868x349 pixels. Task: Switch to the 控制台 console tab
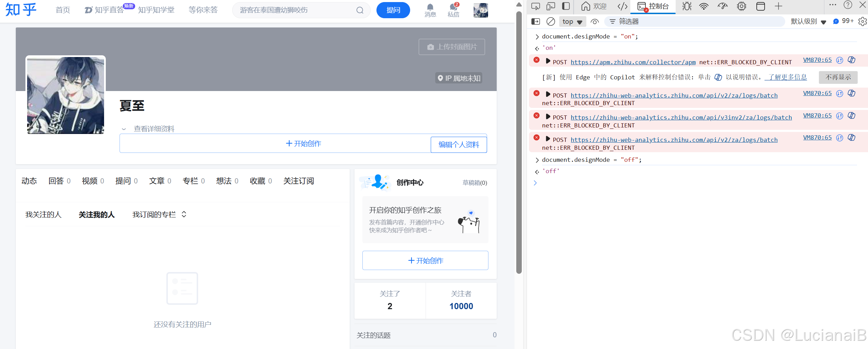coord(653,6)
